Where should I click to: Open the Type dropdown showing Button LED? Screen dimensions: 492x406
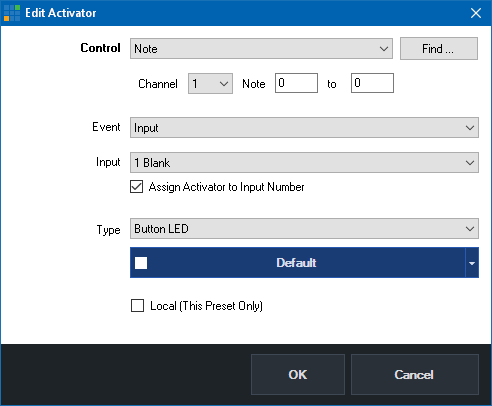304,229
